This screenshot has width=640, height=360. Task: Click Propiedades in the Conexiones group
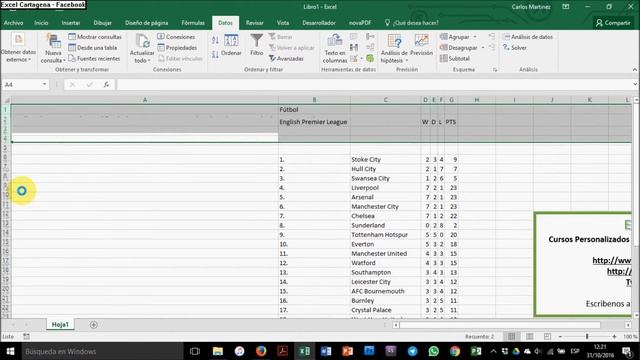pyautogui.click(x=177, y=48)
